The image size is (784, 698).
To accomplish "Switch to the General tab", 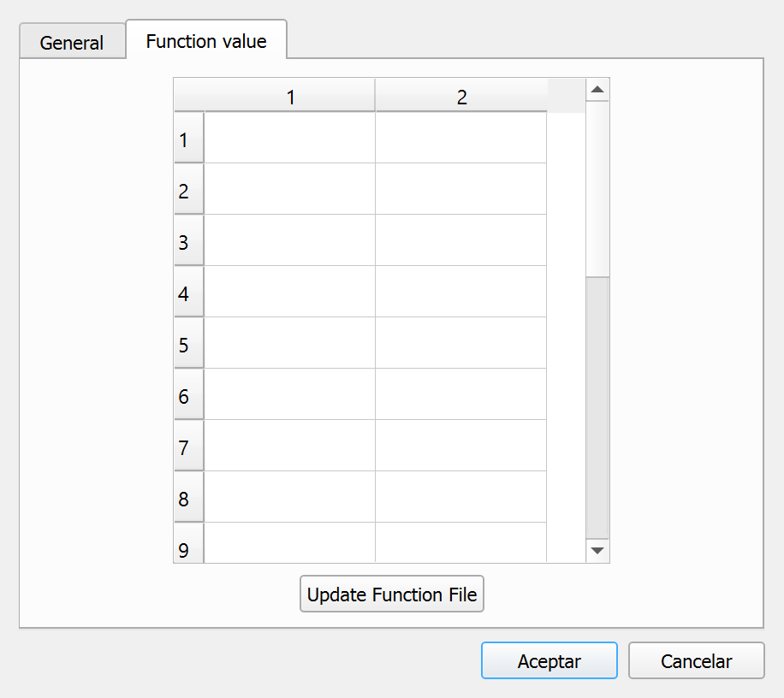I will coord(72,41).
